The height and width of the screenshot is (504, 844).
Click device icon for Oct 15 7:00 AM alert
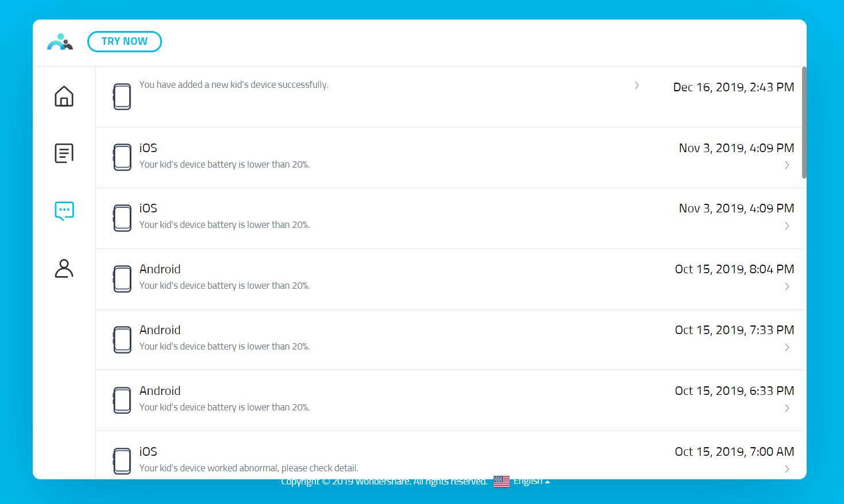(122, 461)
